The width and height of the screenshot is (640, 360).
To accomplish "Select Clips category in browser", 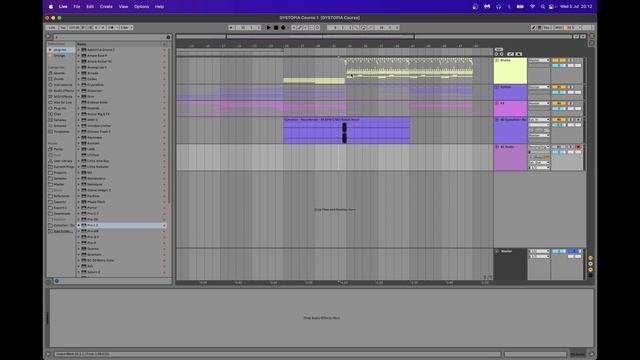I will [55, 114].
